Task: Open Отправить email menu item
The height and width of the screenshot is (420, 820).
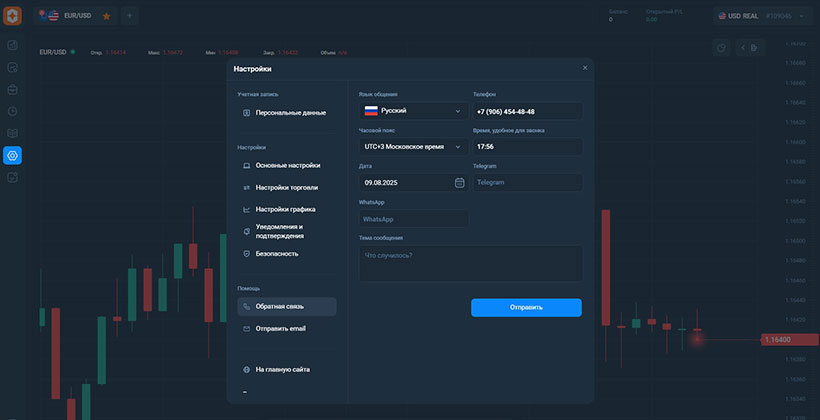Action: click(x=287, y=328)
